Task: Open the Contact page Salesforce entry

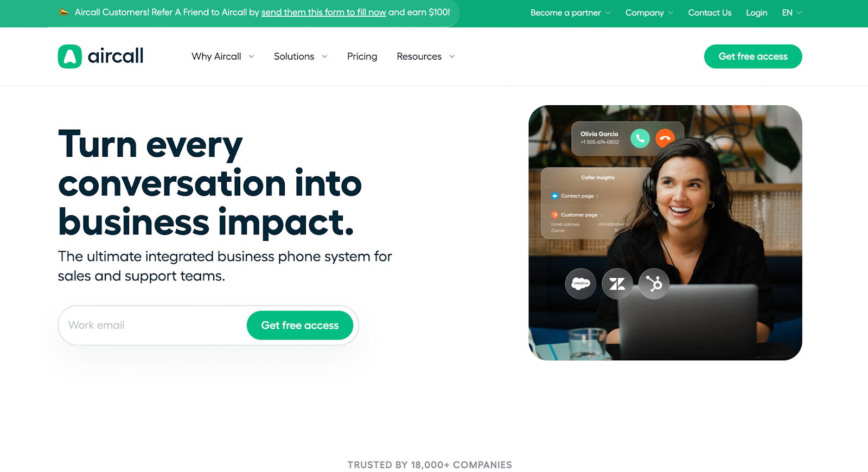Action: [575, 196]
